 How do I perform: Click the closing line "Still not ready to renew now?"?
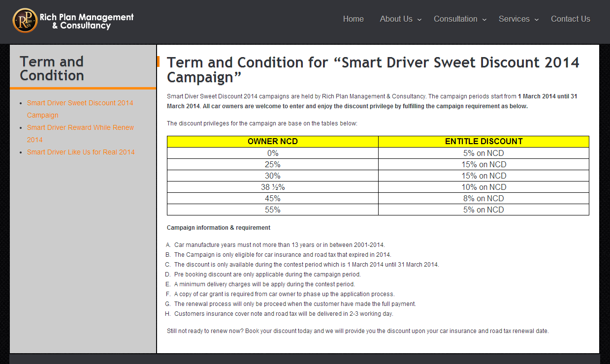click(358, 331)
